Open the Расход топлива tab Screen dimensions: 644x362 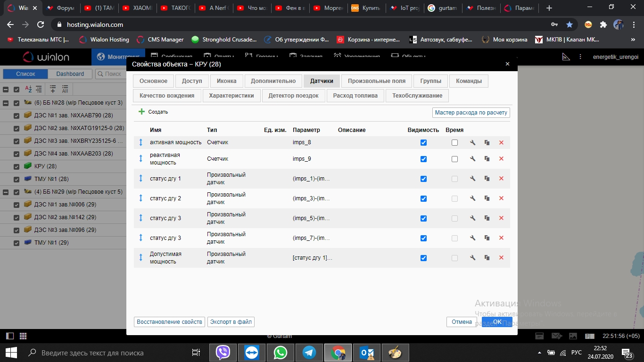355,96
